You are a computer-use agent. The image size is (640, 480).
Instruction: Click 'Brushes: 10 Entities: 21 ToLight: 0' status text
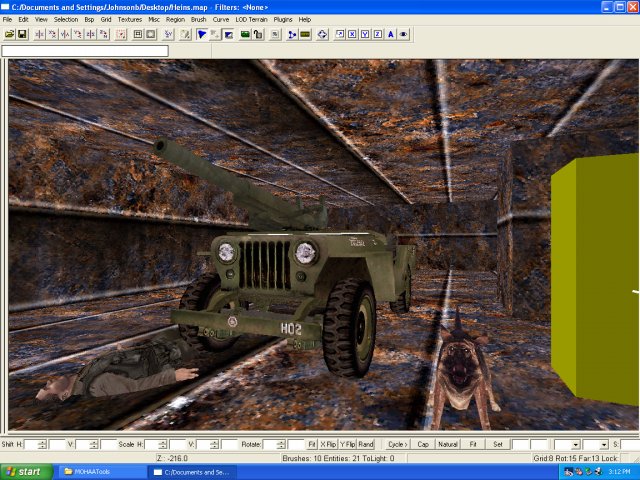coord(338,458)
